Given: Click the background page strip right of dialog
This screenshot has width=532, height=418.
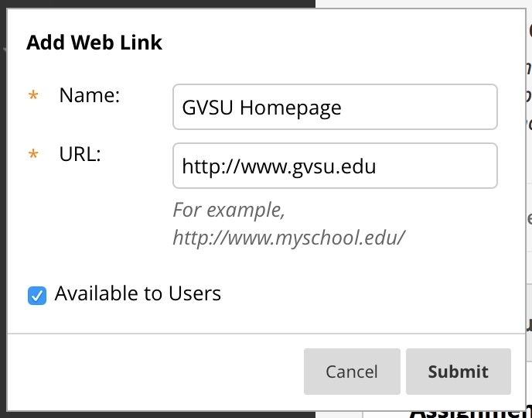Looking at the screenshot, I should [527, 217].
